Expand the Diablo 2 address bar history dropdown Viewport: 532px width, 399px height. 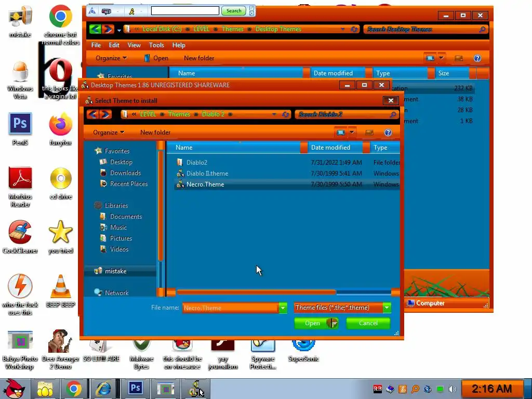coord(274,114)
